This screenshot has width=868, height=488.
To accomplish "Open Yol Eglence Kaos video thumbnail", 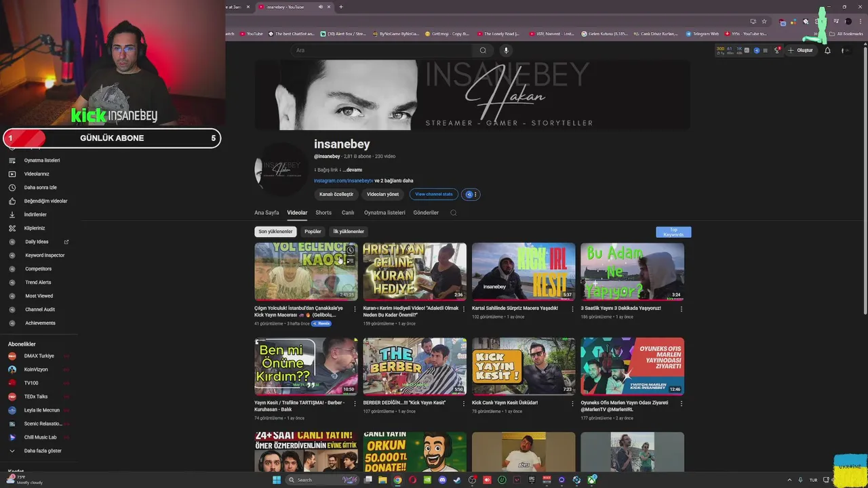I will (306, 272).
